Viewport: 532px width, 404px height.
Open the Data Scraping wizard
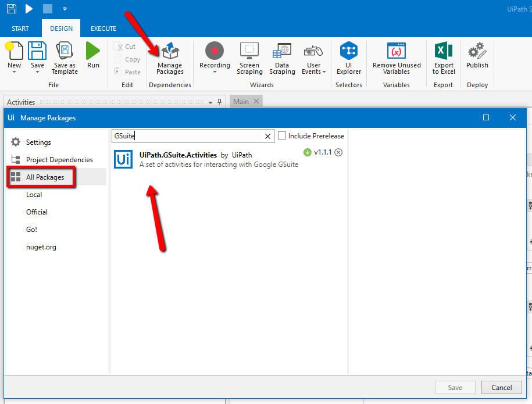coord(282,59)
